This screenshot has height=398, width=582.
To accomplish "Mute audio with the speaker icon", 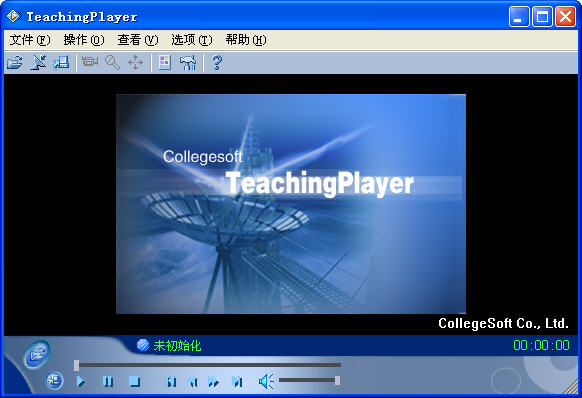I will click(266, 381).
